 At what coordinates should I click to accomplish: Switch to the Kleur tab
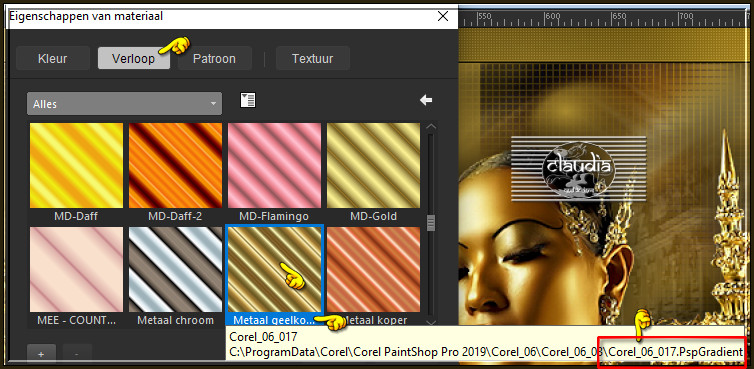point(52,59)
